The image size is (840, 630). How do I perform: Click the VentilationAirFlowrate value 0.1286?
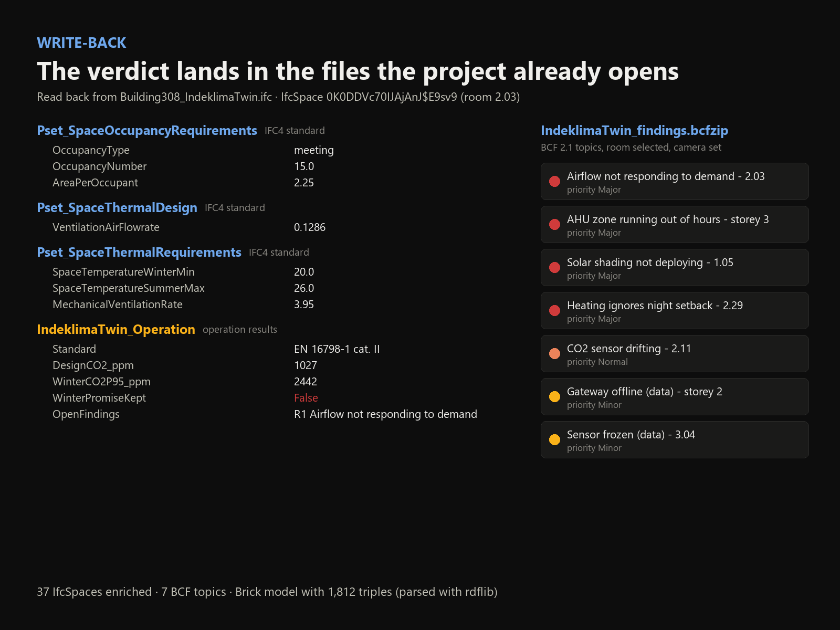(x=310, y=227)
